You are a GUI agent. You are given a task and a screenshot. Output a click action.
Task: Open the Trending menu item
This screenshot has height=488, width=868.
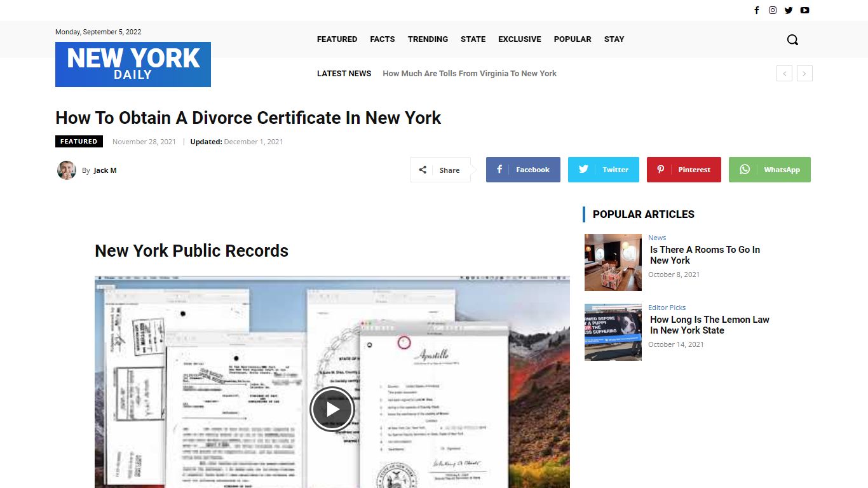click(x=428, y=39)
